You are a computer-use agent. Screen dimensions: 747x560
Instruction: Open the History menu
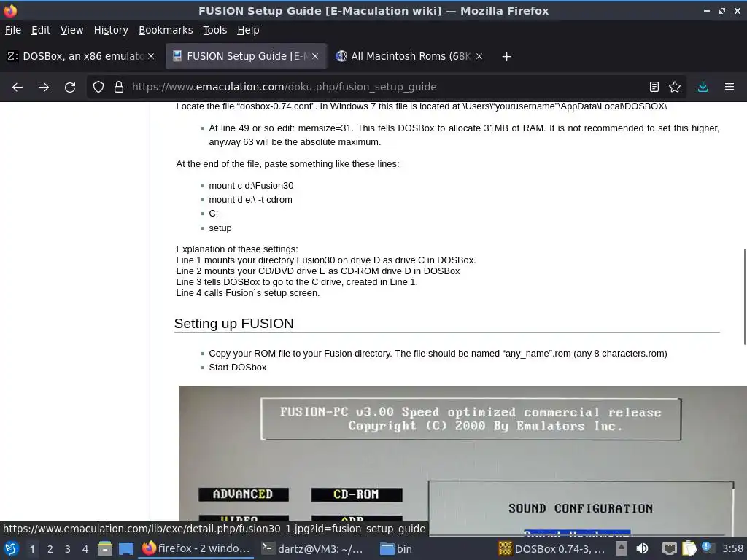(111, 30)
